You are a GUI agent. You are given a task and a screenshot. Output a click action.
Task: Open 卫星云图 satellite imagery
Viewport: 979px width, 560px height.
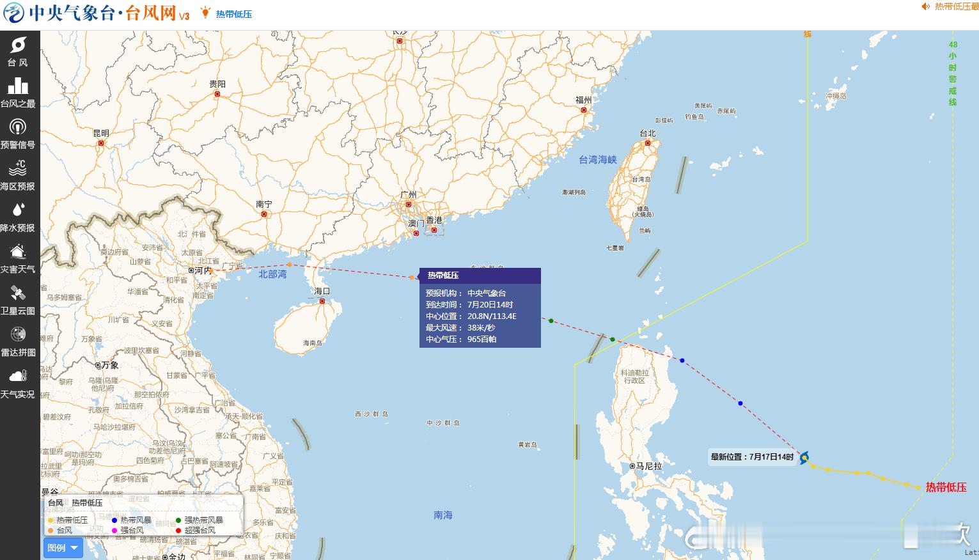tap(18, 300)
